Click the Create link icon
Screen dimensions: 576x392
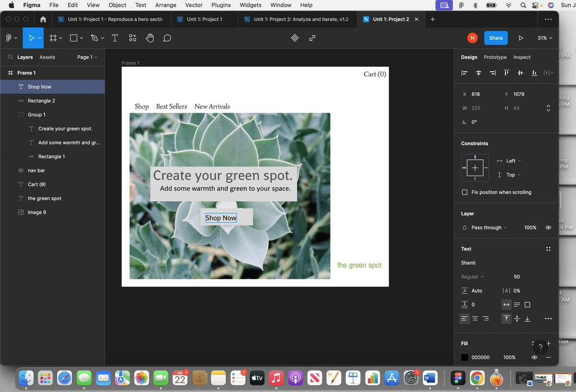point(312,38)
